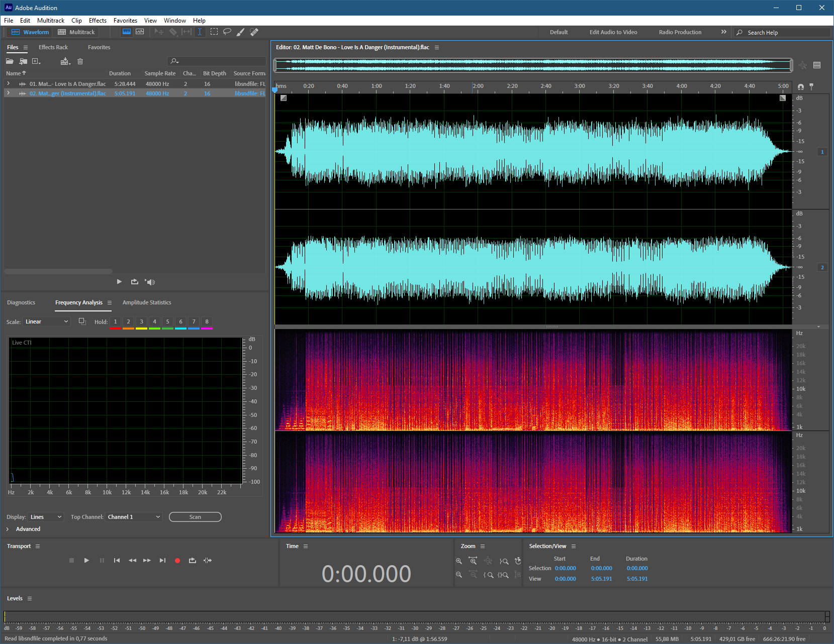Click the Fast Forward button
The image size is (834, 644).
tap(147, 560)
